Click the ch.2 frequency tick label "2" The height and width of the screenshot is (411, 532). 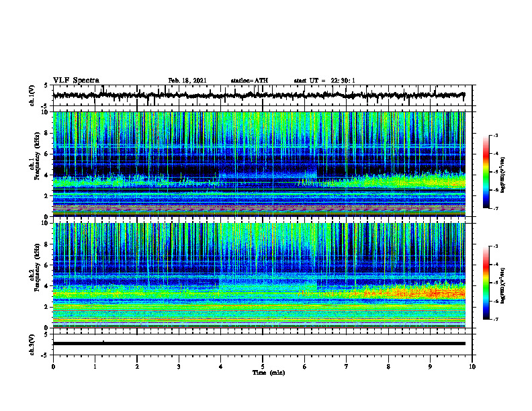[46, 307]
